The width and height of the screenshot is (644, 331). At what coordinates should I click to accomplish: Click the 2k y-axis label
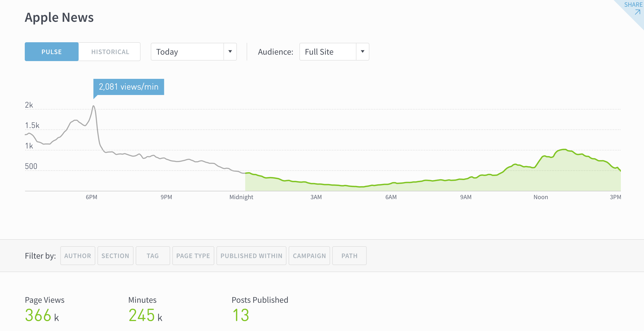(29, 105)
